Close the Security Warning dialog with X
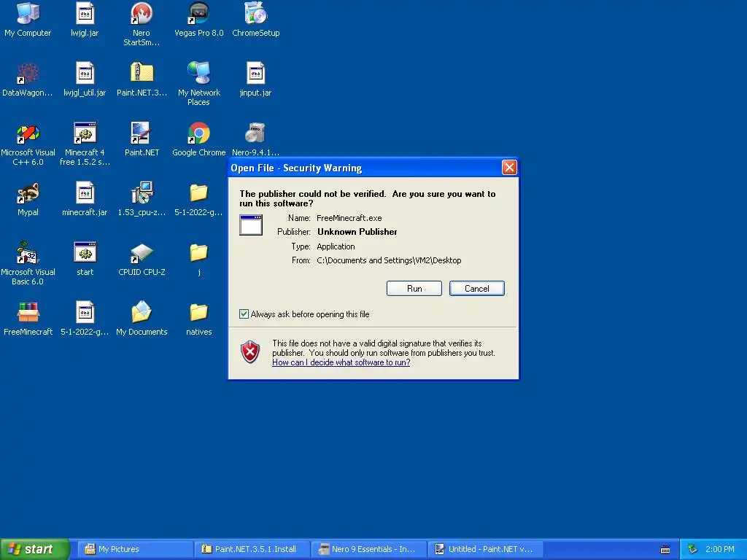 [x=509, y=168]
